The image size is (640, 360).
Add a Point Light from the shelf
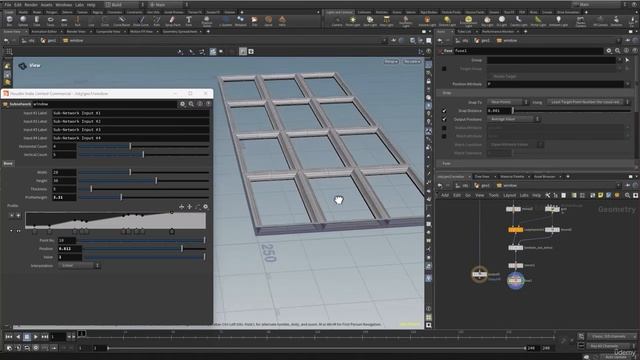click(353, 21)
